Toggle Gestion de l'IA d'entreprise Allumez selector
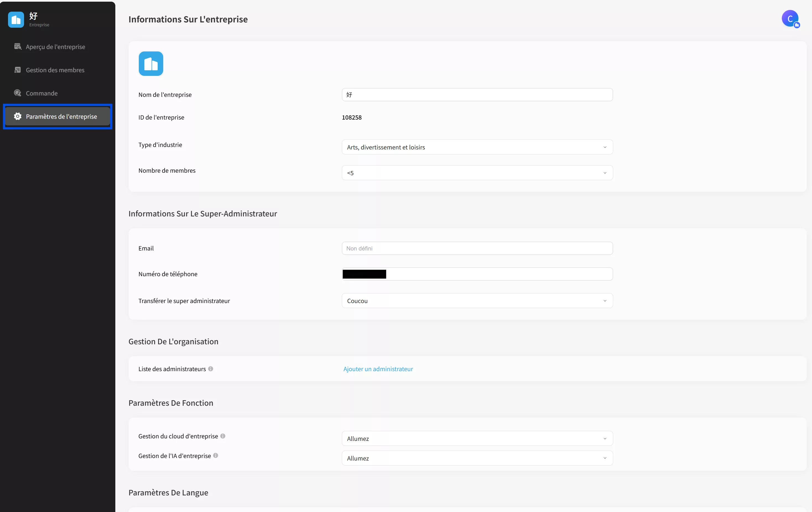 click(x=477, y=458)
